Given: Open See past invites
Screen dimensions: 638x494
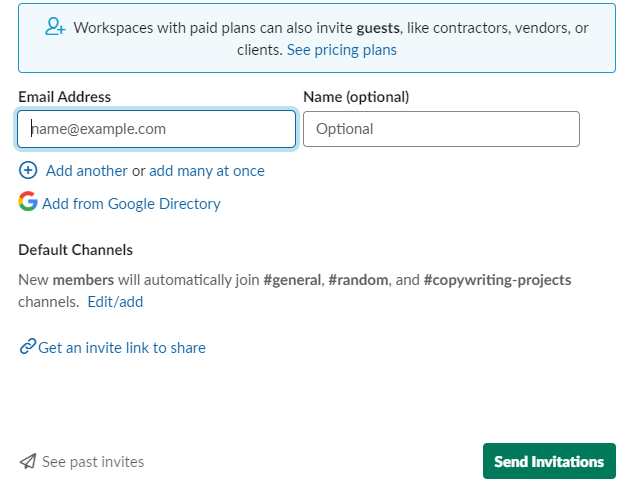Looking at the screenshot, I should (x=93, y=462).
